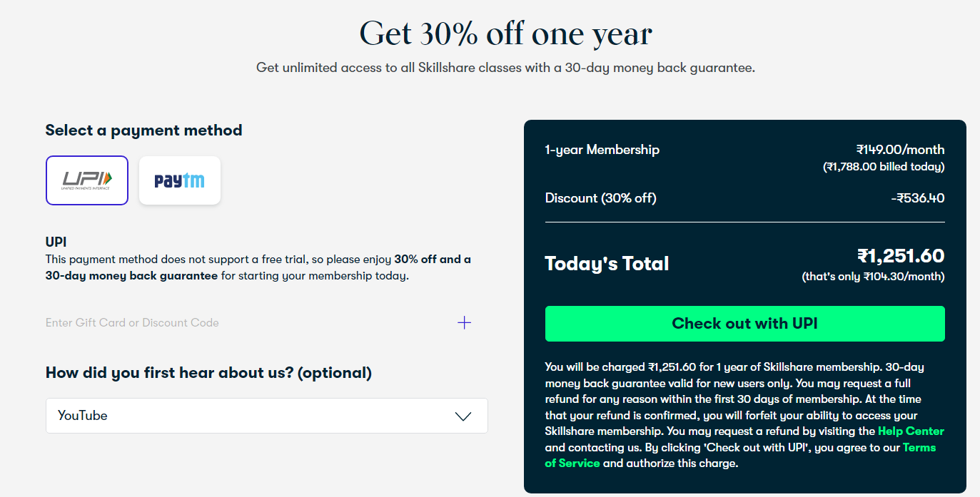Click the ₹149.00/month price text
The image size is (980, 497).
900,150
